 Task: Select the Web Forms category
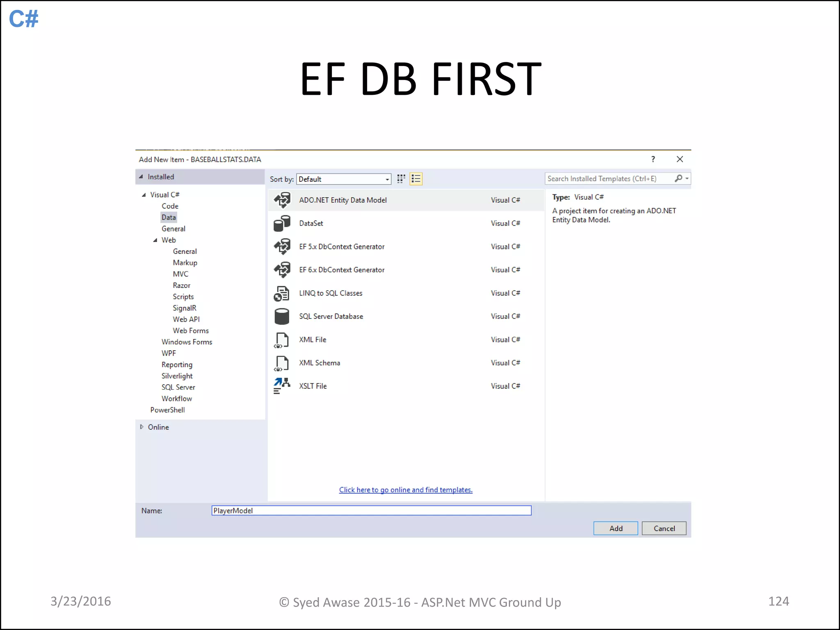coord(191,331)
